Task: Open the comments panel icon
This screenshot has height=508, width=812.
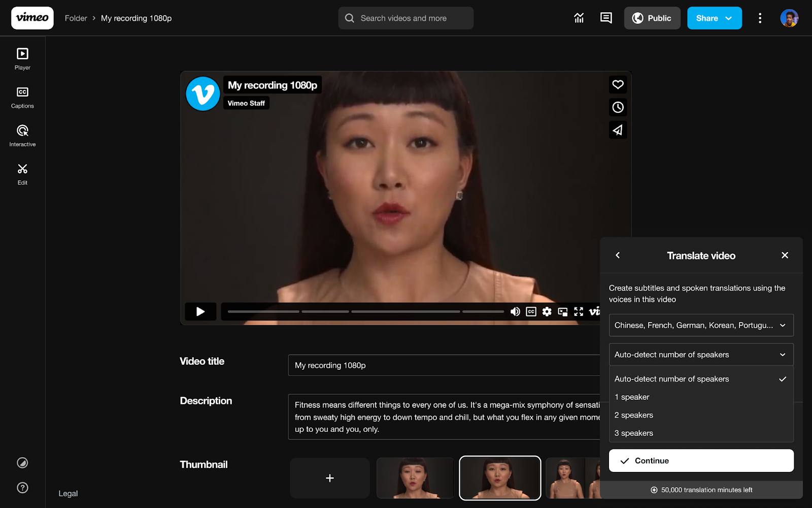Action: tap(605, 18)
